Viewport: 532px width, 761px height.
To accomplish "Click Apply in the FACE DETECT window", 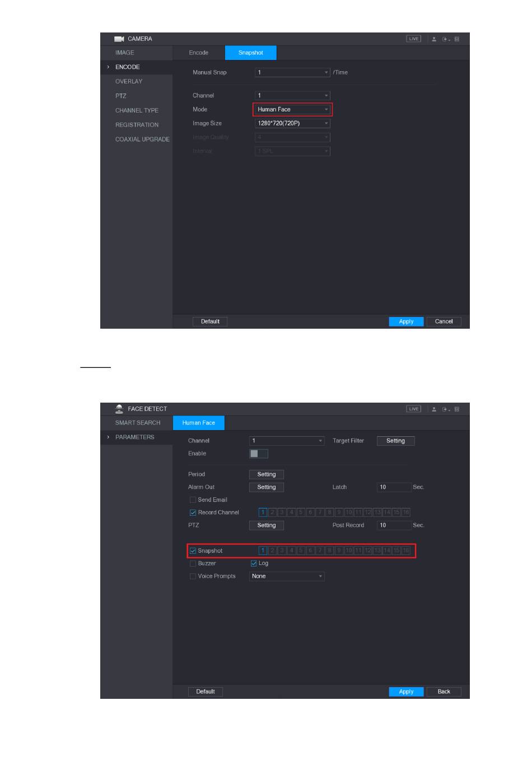I will (406, 692).
